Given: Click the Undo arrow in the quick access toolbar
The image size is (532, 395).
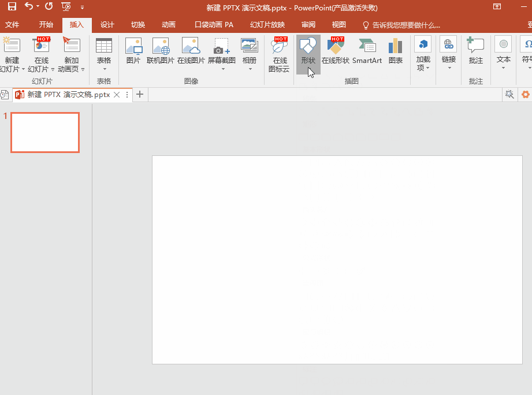Looking at the screenshot, I should tap(29, 7).
